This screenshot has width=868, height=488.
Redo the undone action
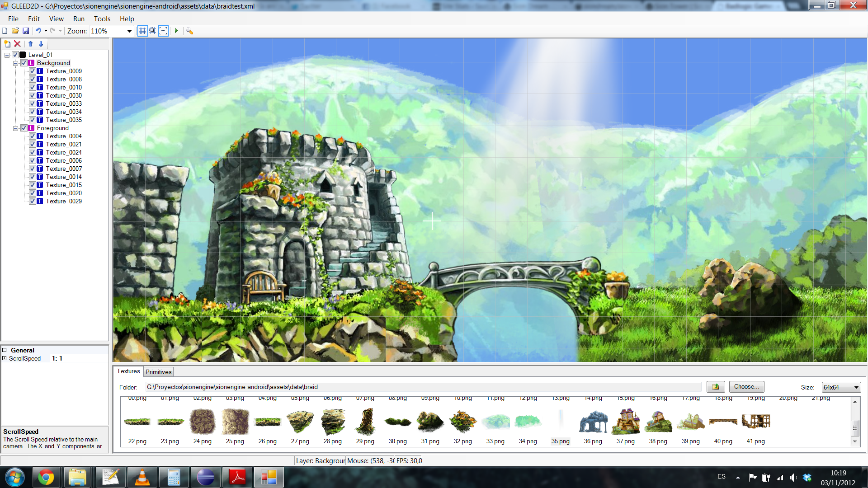(x=52, y=31)
